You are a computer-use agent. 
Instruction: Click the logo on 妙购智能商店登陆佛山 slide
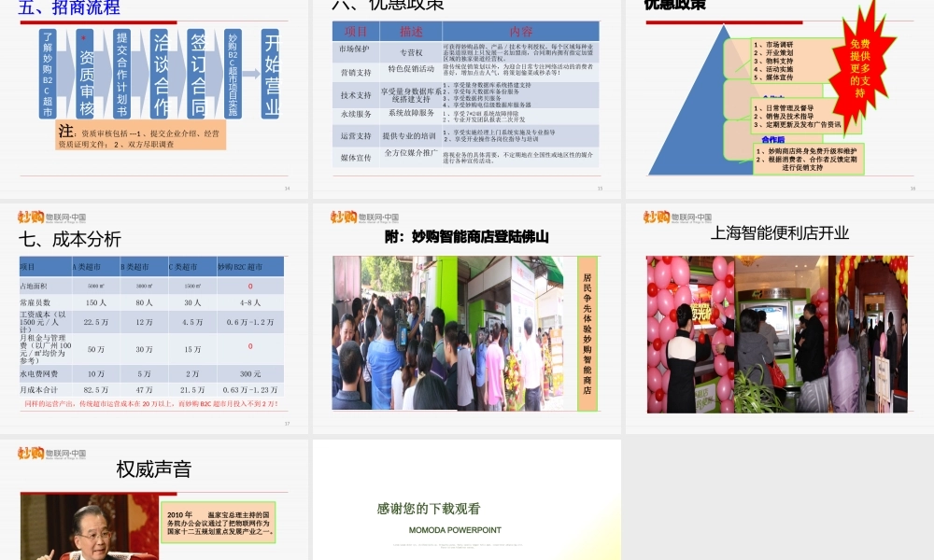coord(364,217)
